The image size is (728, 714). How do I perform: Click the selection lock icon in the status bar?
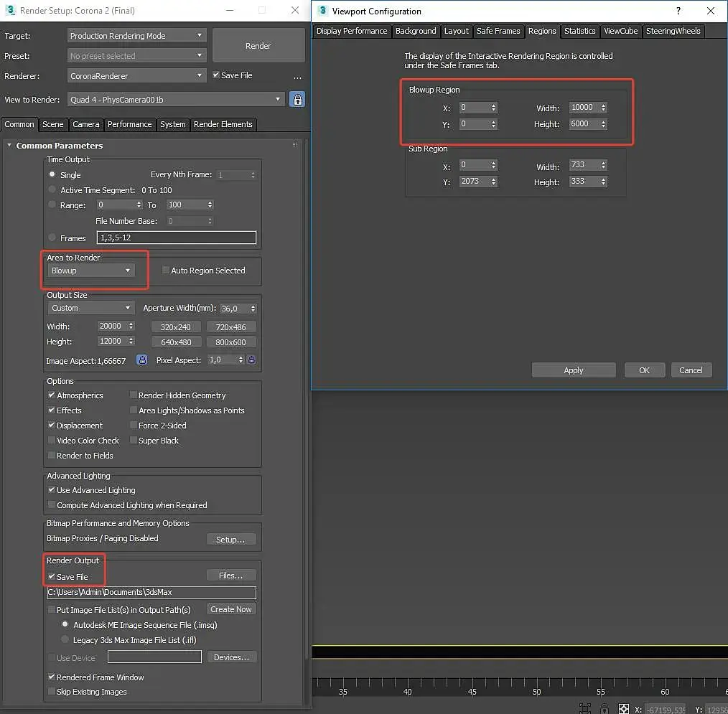[x=605, y=708]
